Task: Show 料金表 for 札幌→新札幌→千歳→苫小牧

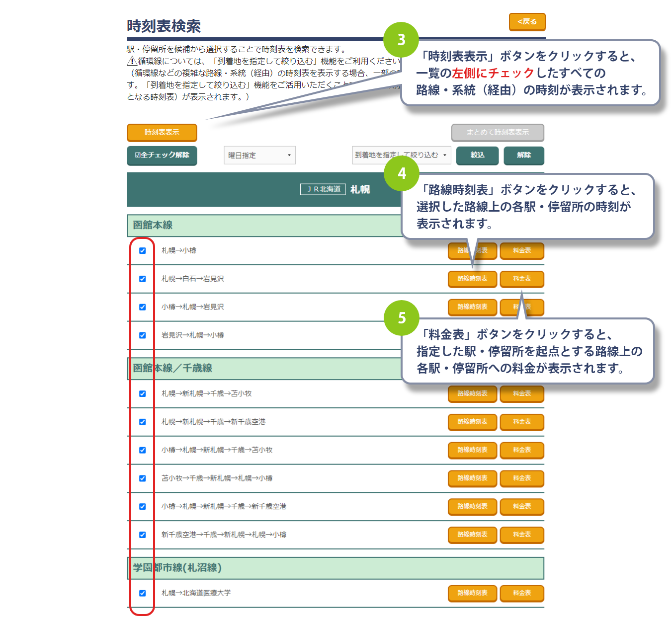Action: 522,394
